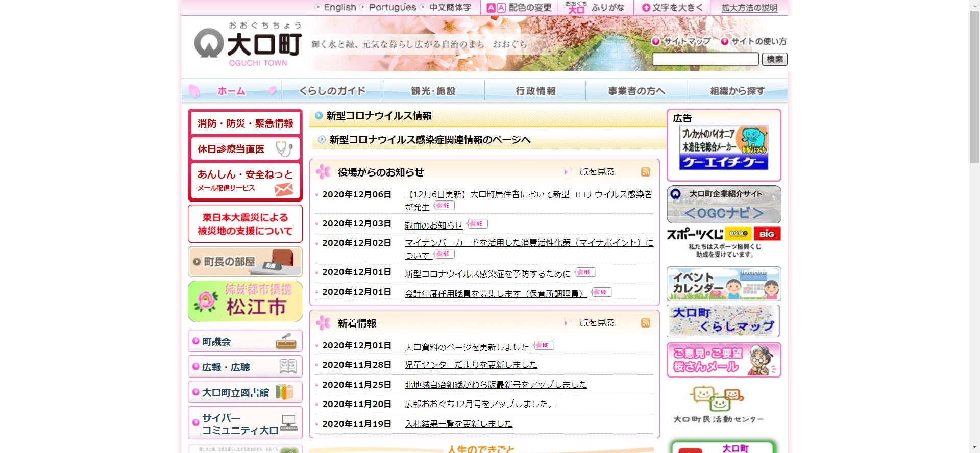
Task: Open サイバーコミュニティ大口 sidebar item
Action: 245,423
